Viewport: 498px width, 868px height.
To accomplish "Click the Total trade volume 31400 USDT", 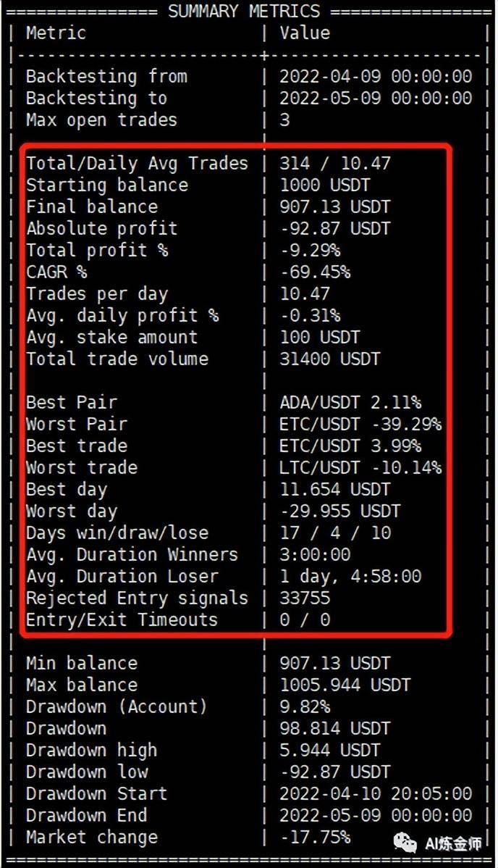I will (330, 359).
